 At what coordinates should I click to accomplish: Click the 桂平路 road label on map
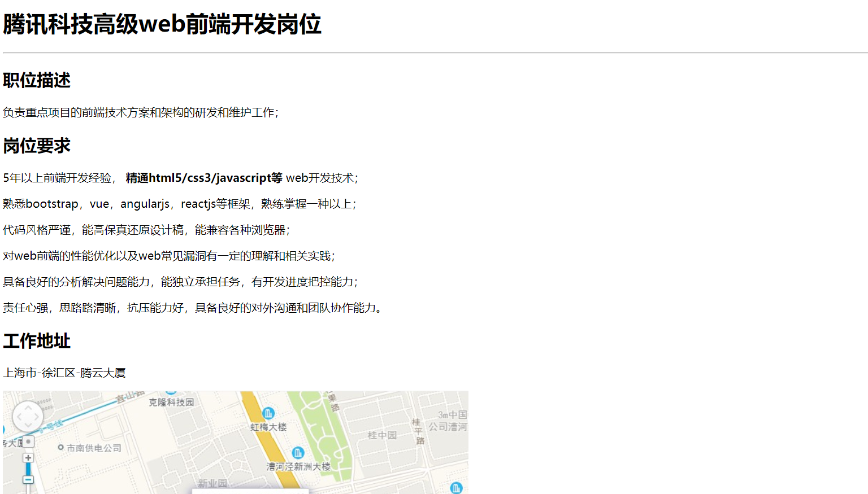[x=418, y=431]
